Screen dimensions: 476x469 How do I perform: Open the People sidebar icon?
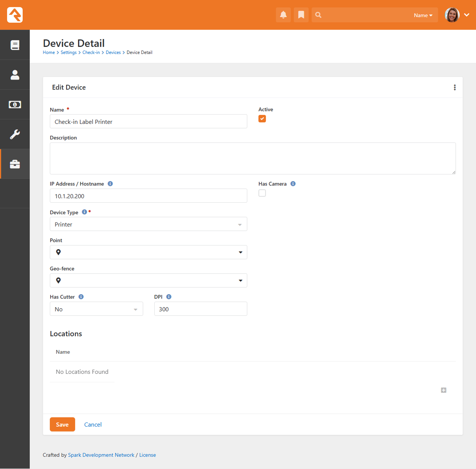click(x=15, y=75)
